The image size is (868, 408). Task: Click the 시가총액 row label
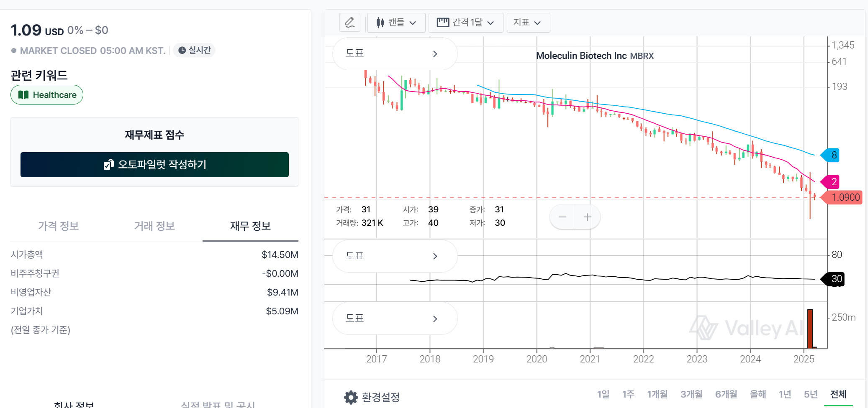click(27, 255)
